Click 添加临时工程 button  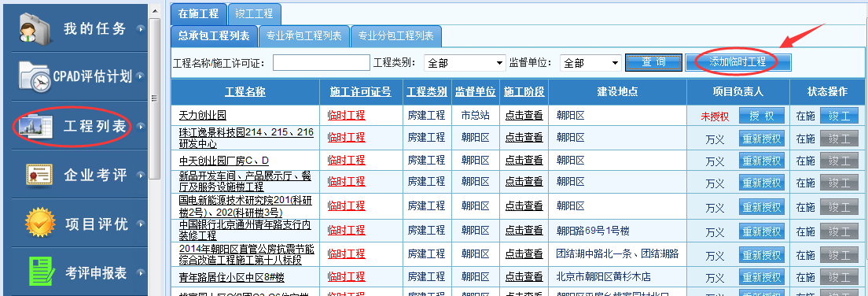pos(738,62)
